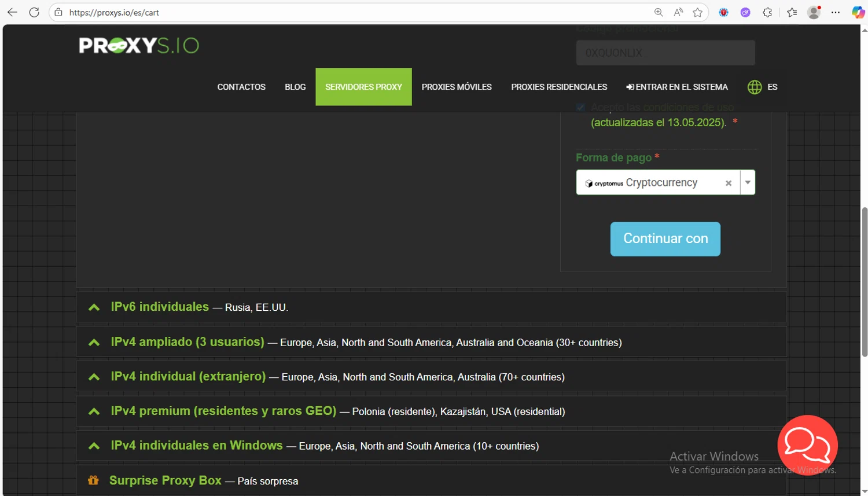Click the browser back arrow

coord(12,12)
